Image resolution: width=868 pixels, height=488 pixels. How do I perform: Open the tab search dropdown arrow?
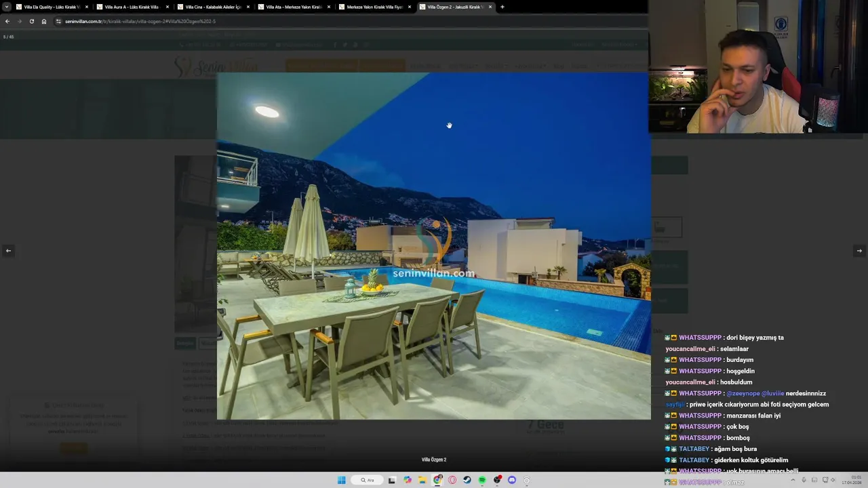tap(7, 7)
